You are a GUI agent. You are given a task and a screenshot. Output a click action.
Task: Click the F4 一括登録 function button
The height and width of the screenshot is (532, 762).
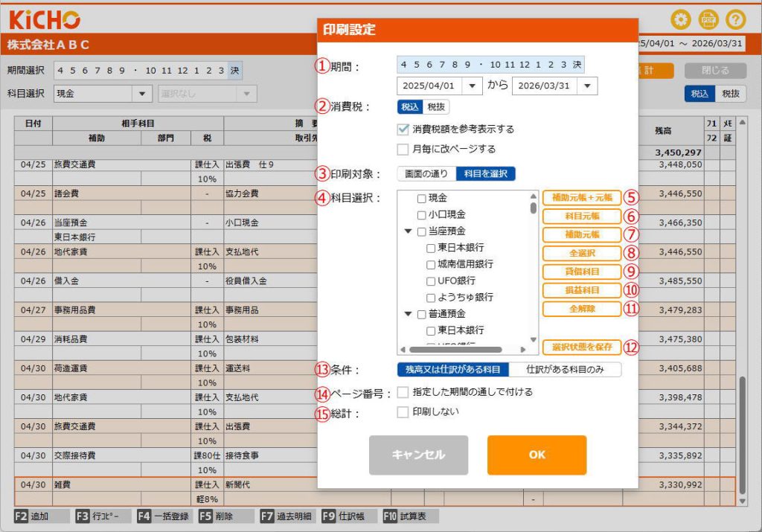164,516
